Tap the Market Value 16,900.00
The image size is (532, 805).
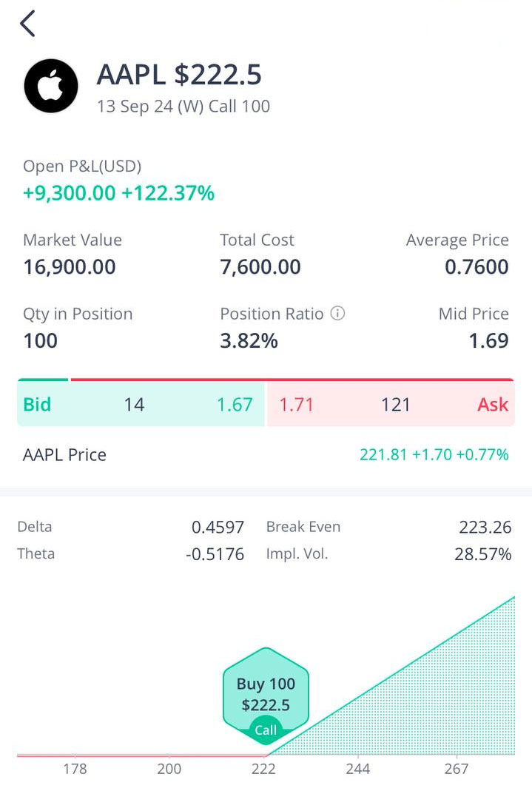(70, 267)
